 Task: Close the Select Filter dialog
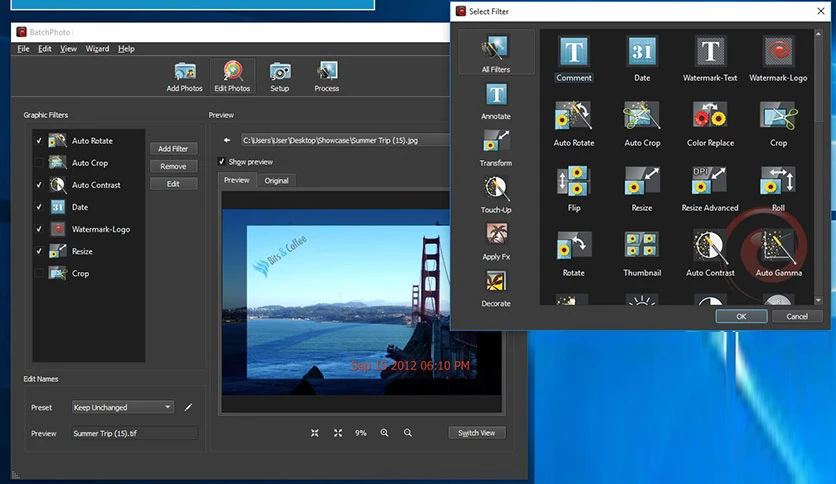click(x=821, y=11)
